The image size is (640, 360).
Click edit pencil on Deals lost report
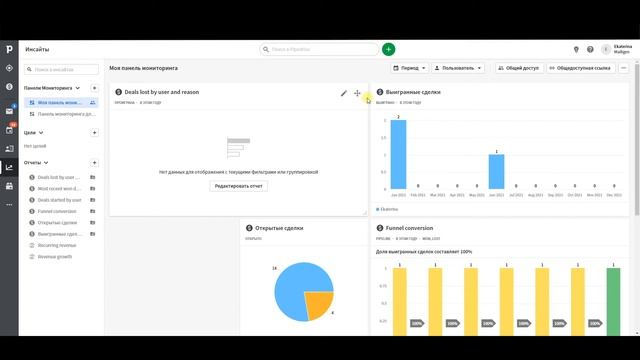coord(344,93)
